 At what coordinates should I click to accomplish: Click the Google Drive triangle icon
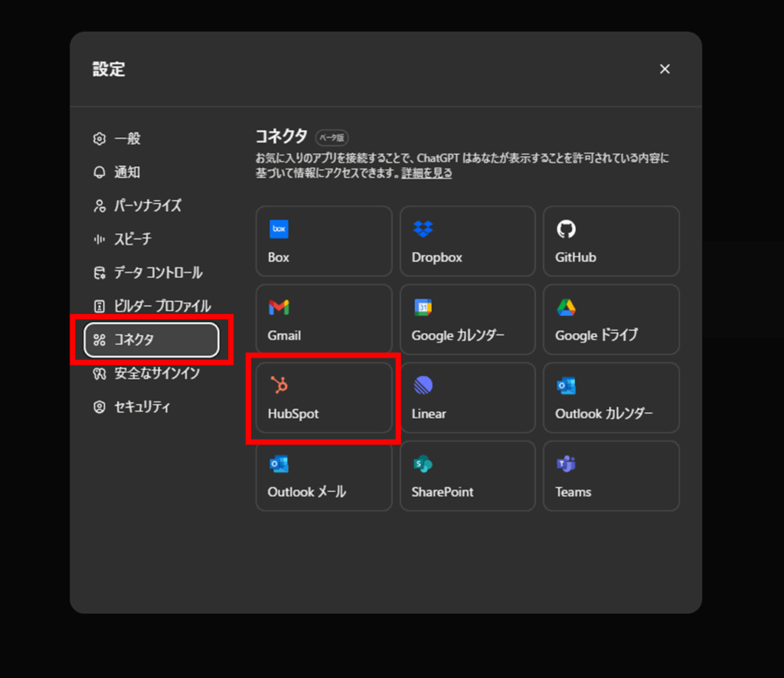[x=566, y=307]
